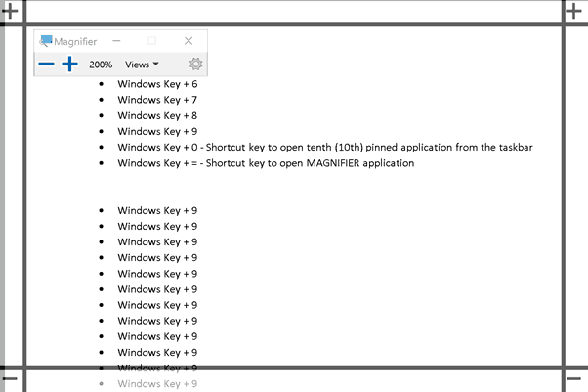Click the 'Windows Key + 6' bullet line
The height and width of the screenshot is (392, 588).
(157, 84)
